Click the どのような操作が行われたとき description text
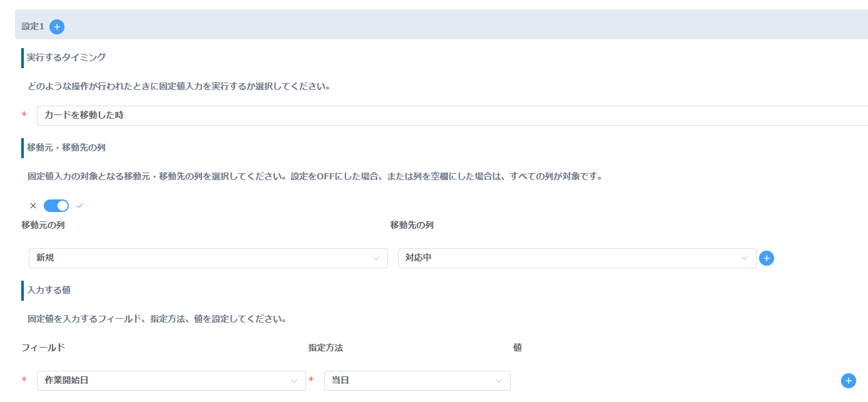Screen dimensions: 868x402 point(179,86)
